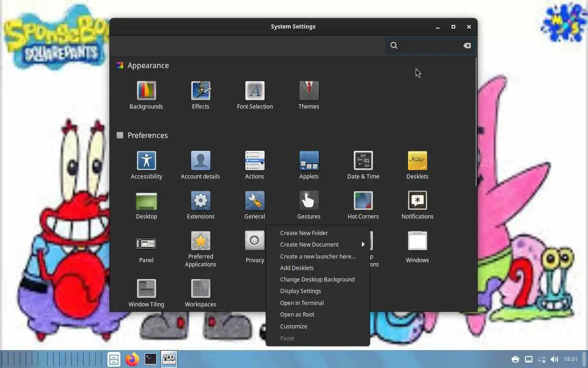This screenshot has width=588, height=368.
Task: Click the file manager taskbar icon
Action: 114,359
